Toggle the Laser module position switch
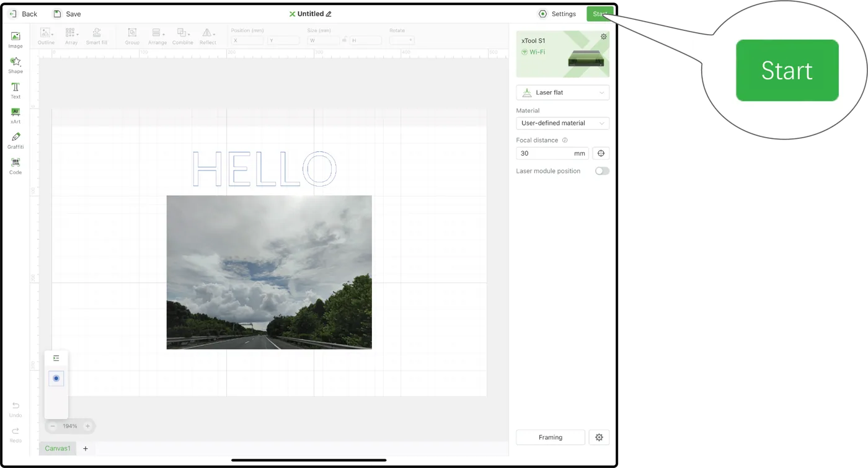868x468 pixels. click(602, 171)
